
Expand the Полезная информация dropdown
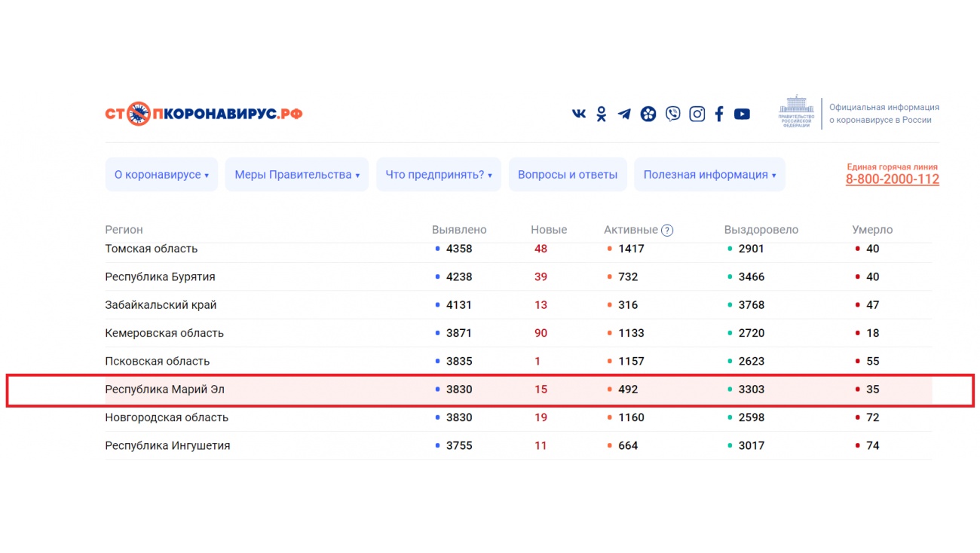709,175
